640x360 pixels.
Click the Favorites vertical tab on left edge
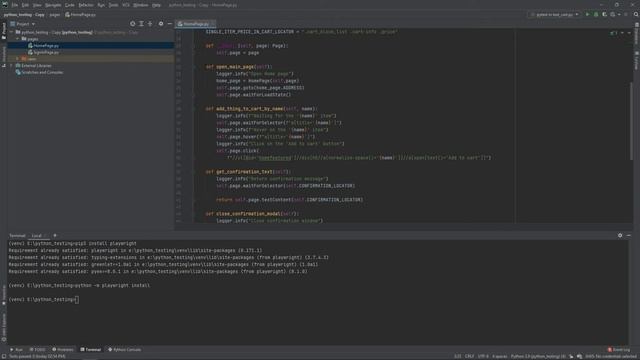(4, 295)
